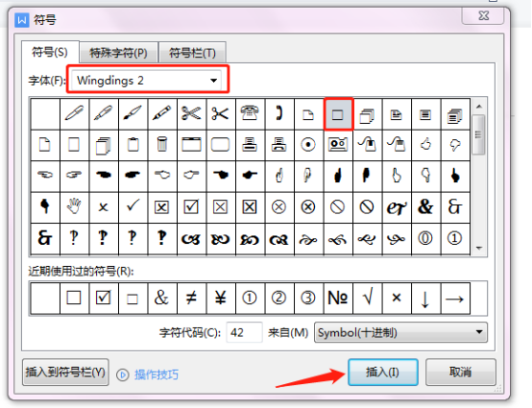The height and width of the screenshot is (408, 532).
Task: Select the recent circled three symbol
Action: click(x=308, y=299)
